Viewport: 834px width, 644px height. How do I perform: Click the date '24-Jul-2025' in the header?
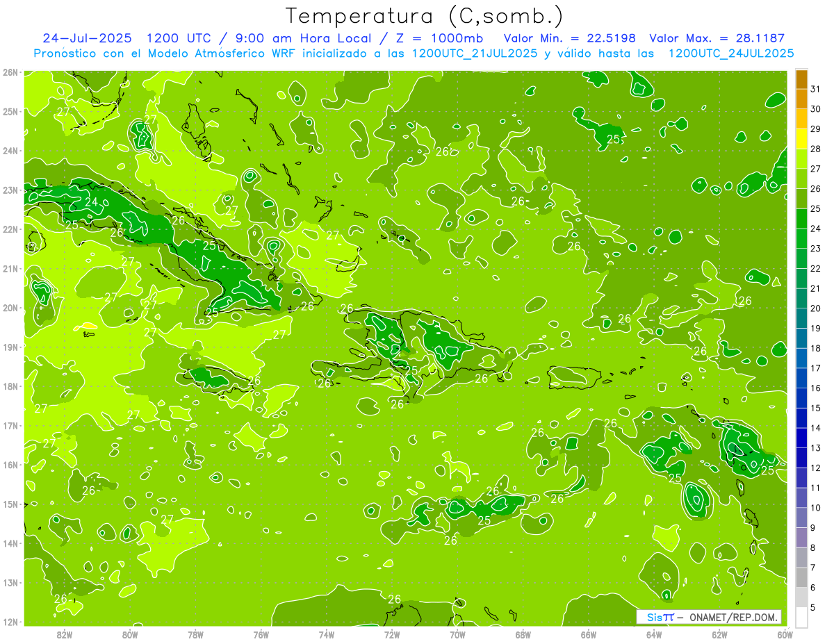click(x=86, y=38)
